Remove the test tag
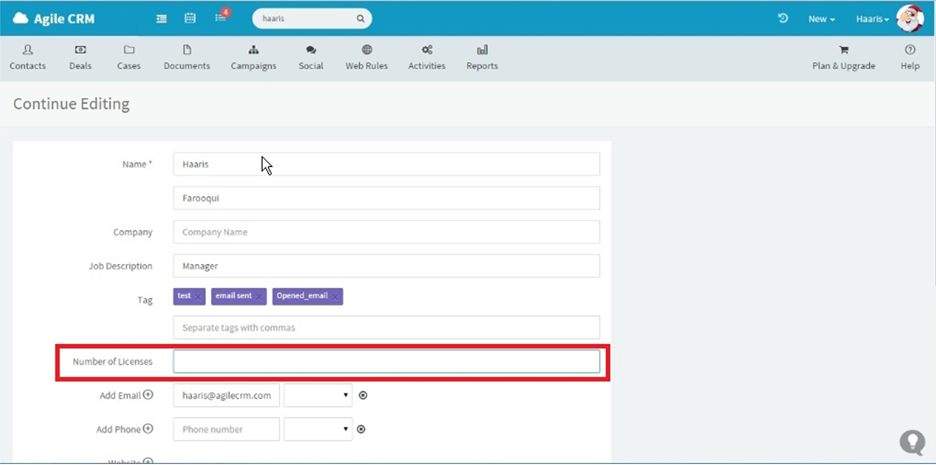The height and width of the screenshot is (465, 936). pos(198,297)
